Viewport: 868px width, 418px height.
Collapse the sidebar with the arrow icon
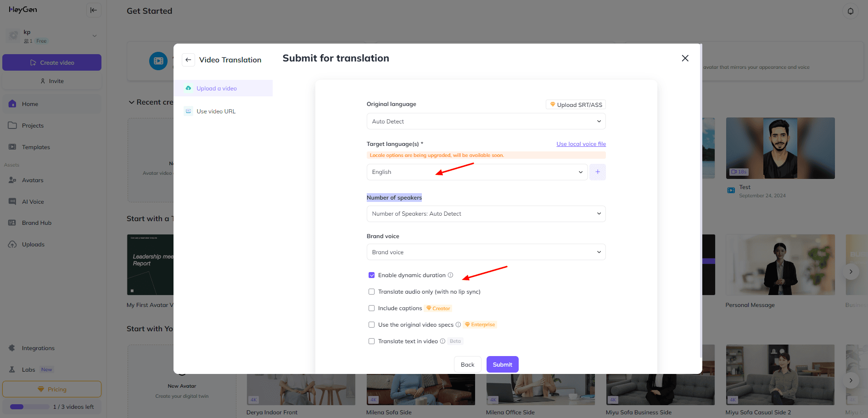click(94, 10)
